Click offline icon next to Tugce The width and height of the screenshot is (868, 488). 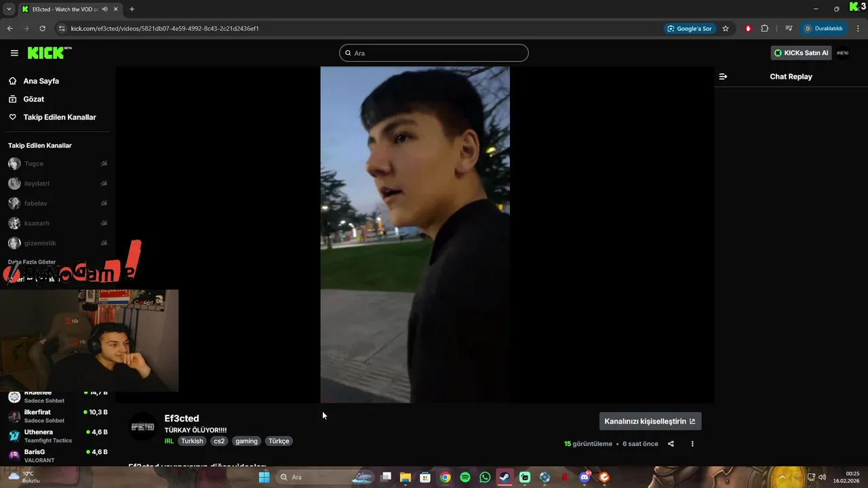(104, 163)
